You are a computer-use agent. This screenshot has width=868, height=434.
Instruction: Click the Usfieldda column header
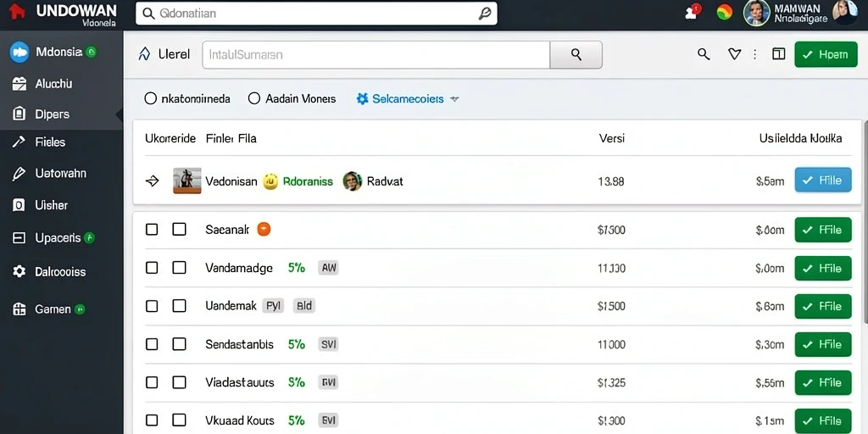pyautogui.click(x=782, y=138)
